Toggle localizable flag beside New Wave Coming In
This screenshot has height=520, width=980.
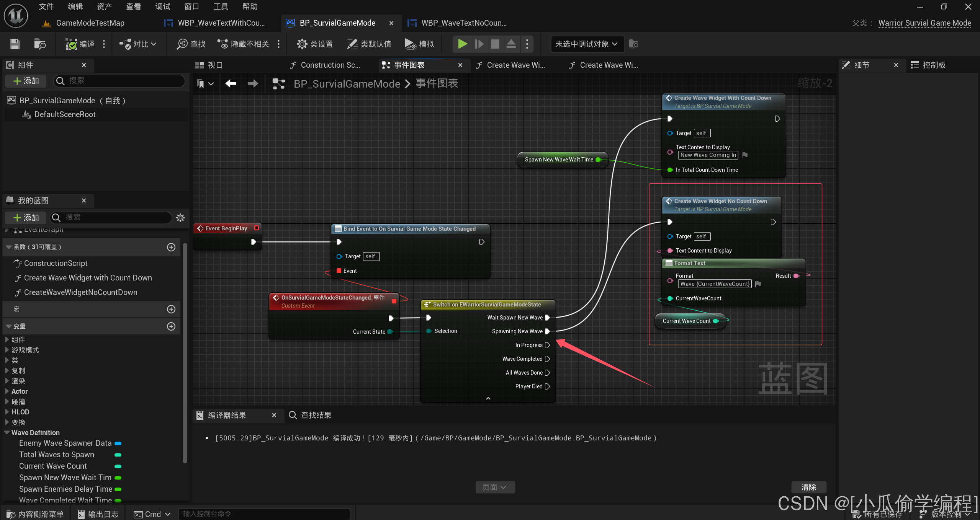click(x=745, y=155)
